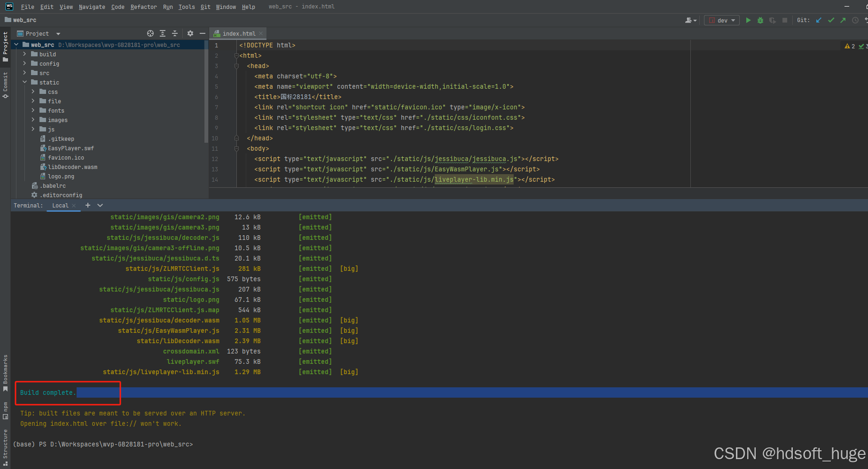Viewport: 868px width, 469px height.
Task: Toggle fold marker at closing head line 10
Action: pyautogui.click(x=236, y=138)
